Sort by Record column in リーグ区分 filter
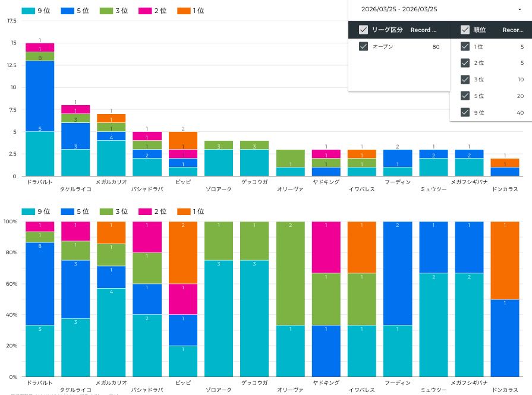 point(423,30)
